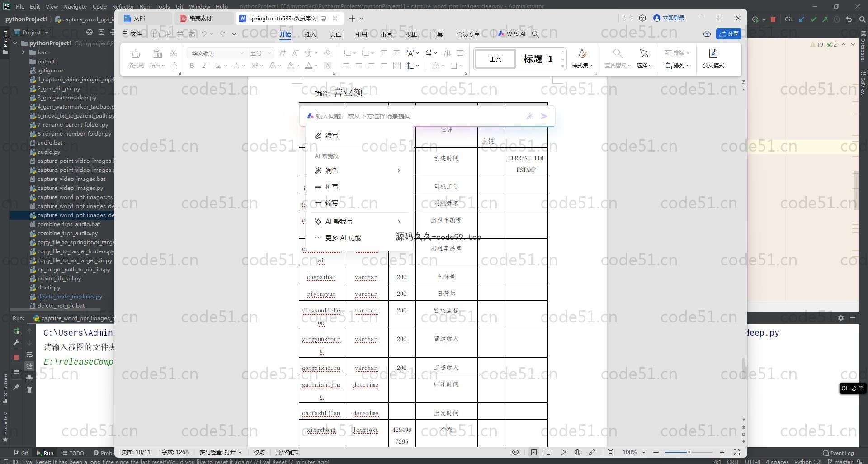The width and height of the screenshot is (868, 464).
Task: Click the font color A button
Action: click(x=309, y=66)
